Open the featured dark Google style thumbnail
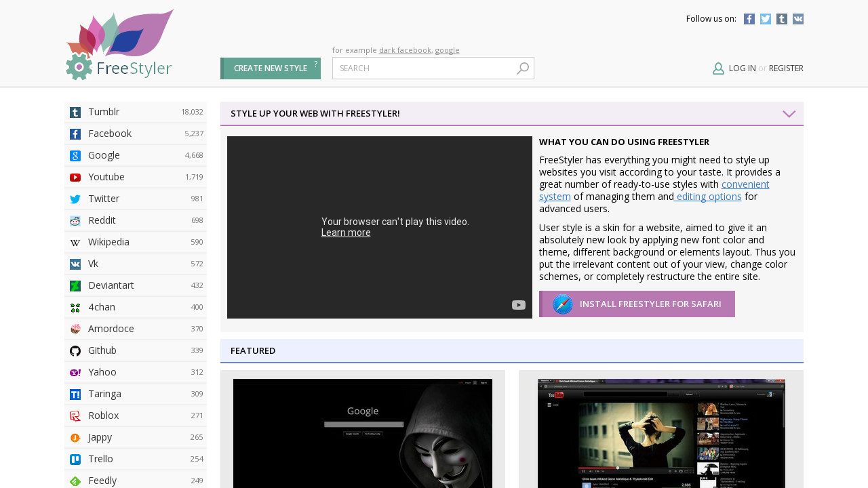868x488 pixels. coord(363,433)
